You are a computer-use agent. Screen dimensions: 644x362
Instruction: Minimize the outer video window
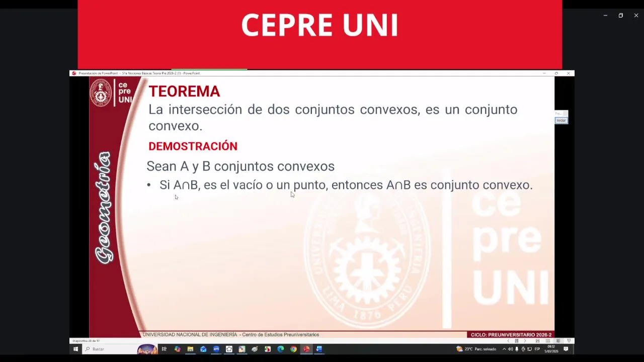605,16
